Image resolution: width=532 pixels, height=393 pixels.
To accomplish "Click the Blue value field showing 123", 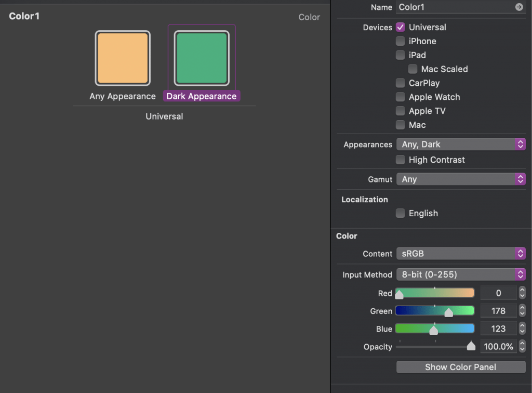I will pos(498,329).
